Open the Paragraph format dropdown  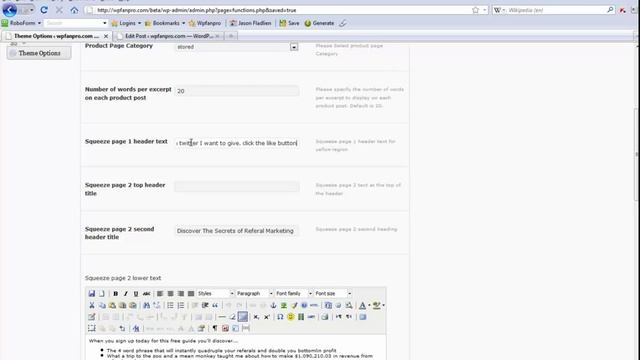coord(254,293)
